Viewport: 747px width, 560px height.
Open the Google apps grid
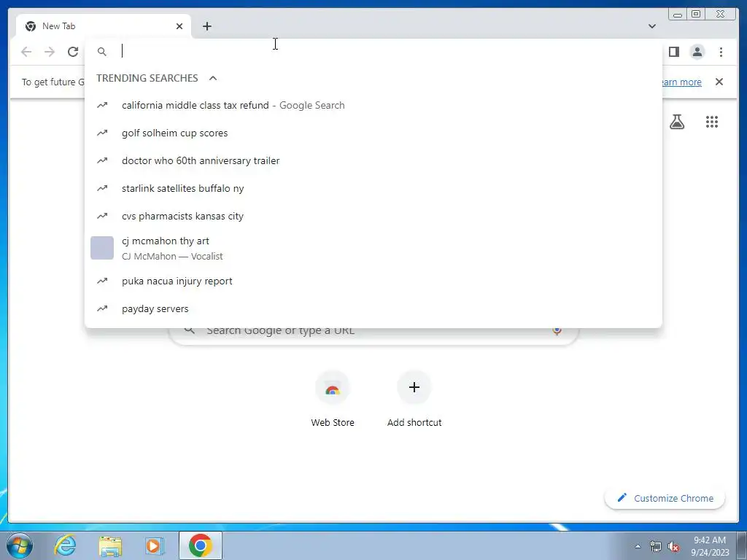(712, 122)
